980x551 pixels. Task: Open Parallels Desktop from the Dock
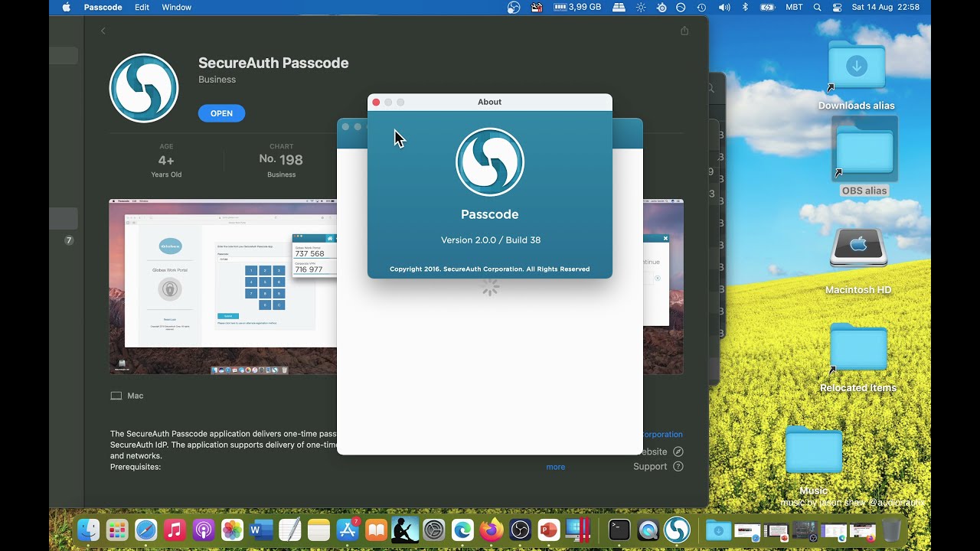(x=578, y=530)
